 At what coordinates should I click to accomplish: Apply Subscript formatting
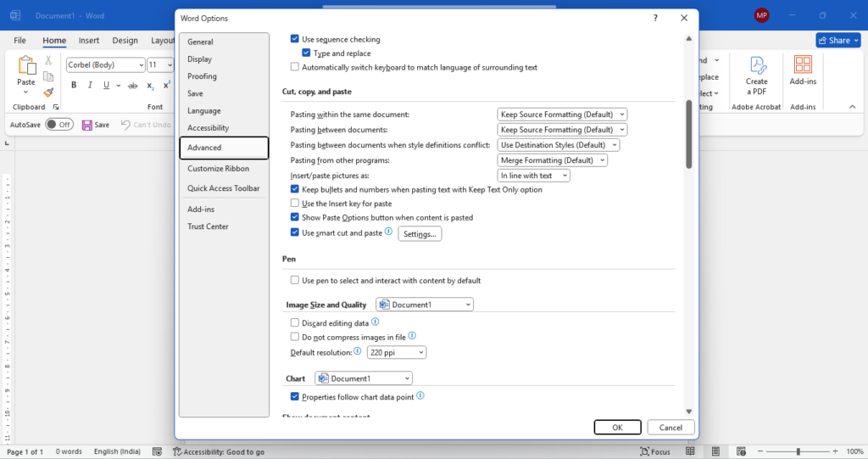[x=150, y=86]
